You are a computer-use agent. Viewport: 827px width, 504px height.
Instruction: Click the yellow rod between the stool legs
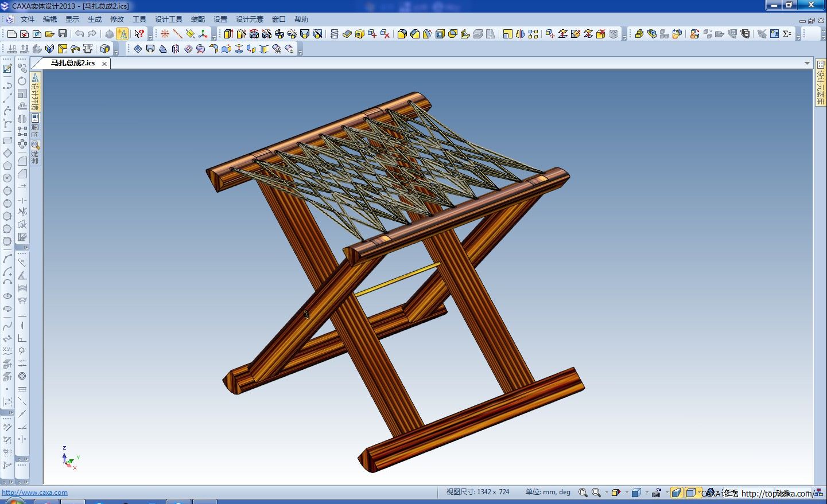pos(397,279)
